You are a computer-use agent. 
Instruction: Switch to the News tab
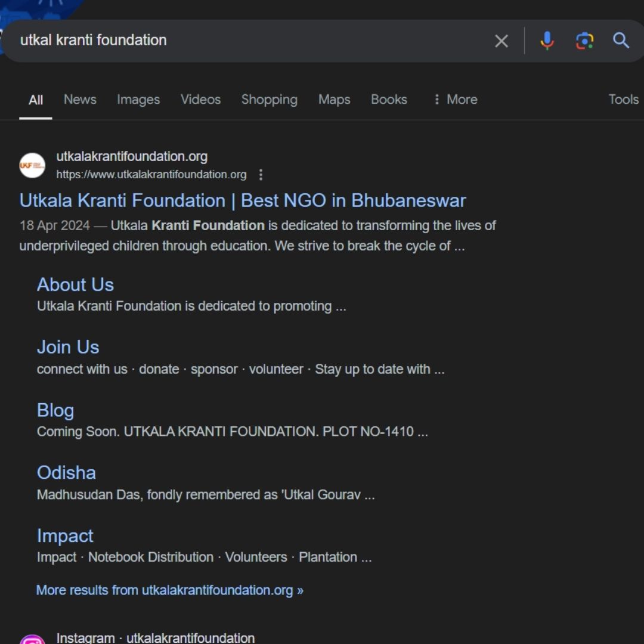coord(80,100)
